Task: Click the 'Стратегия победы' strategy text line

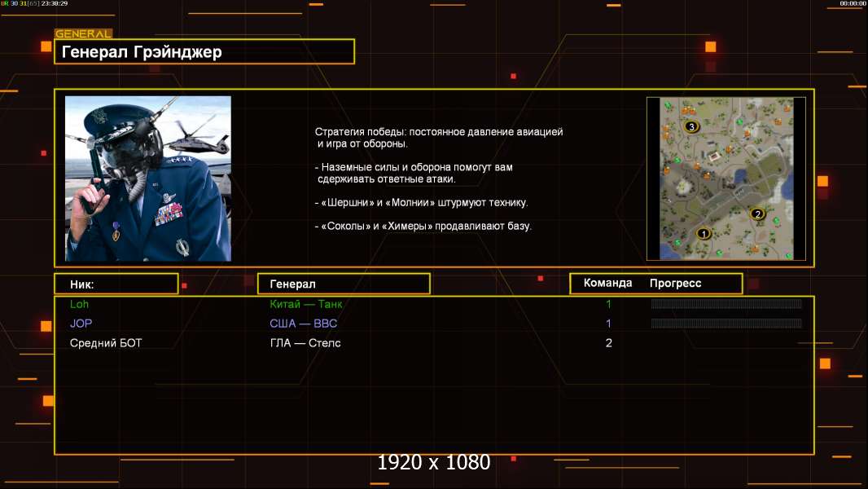Action: (439, 138)
